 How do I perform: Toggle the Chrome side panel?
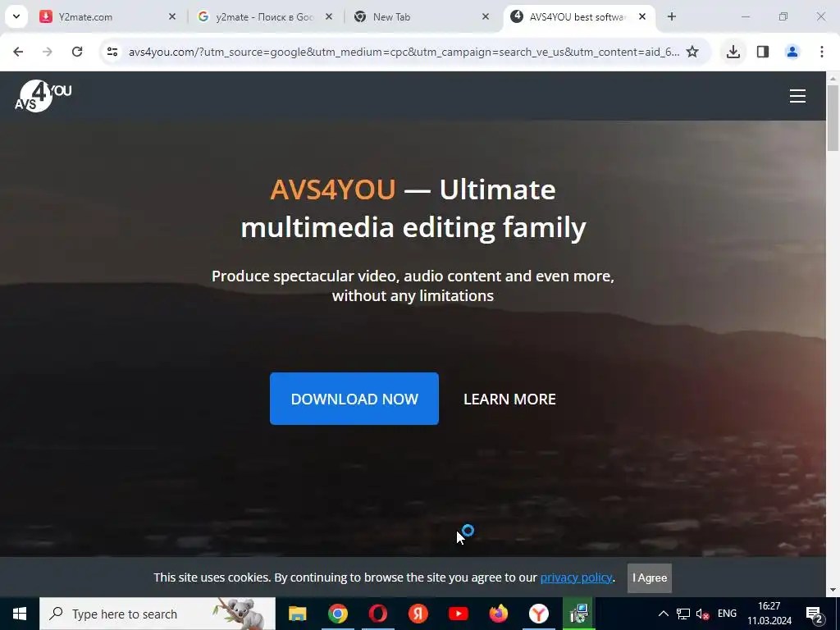pyautogui.click(x=762, y=52)
